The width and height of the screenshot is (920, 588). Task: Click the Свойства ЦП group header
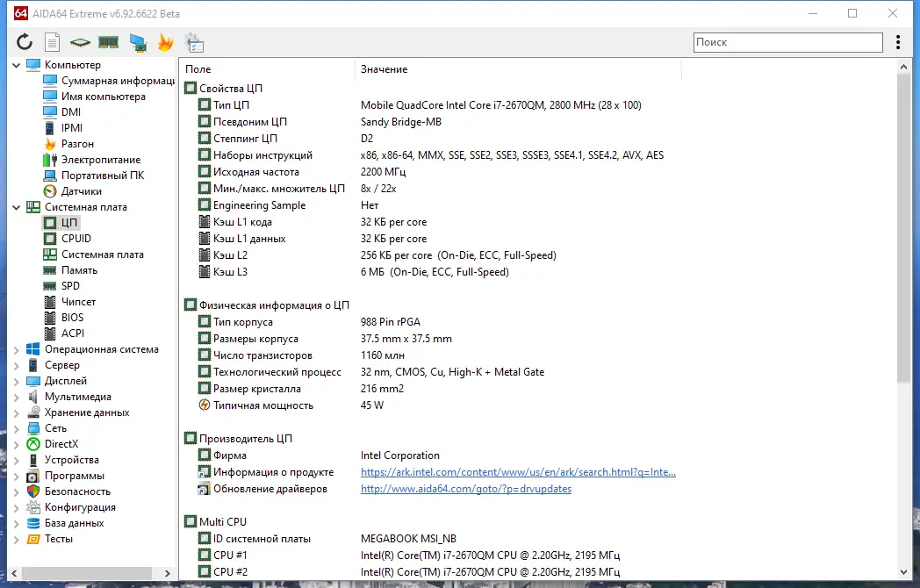[223, 89]
